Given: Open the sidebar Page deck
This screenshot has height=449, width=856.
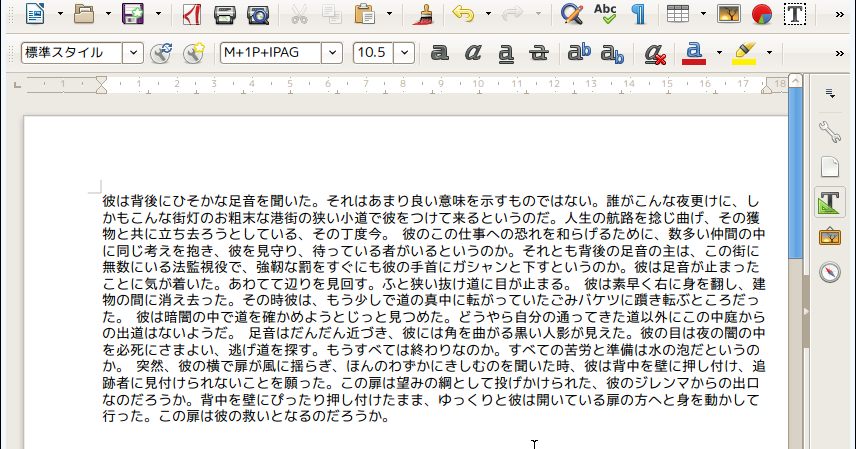Looking at the screenshot, I should click(x=830, y=167).
